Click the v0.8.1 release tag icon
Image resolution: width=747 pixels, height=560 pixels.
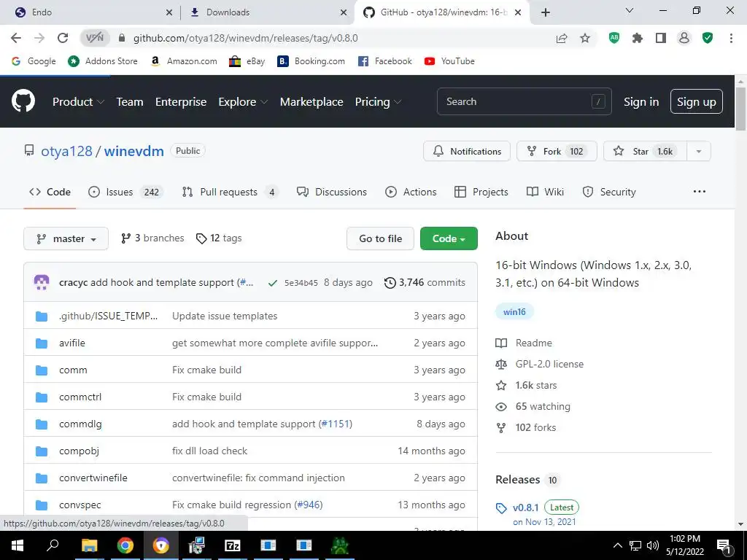click(x=501, y=508)
